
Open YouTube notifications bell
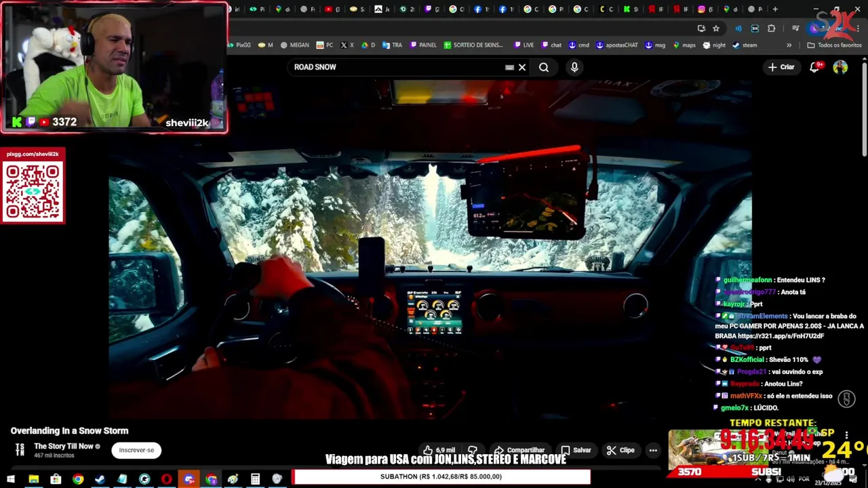coord(815,67)
